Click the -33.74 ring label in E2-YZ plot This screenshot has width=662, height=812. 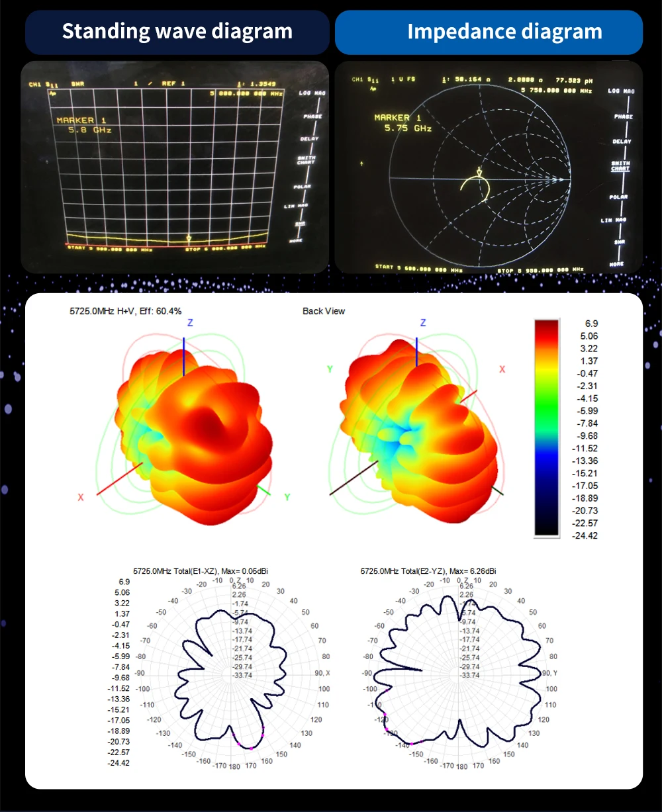pos(470,675)
